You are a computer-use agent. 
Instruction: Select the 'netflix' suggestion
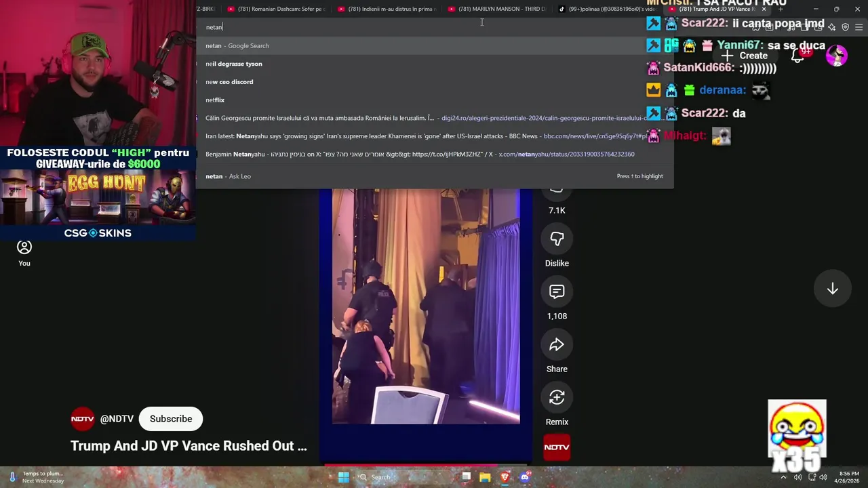pos(435,100)
